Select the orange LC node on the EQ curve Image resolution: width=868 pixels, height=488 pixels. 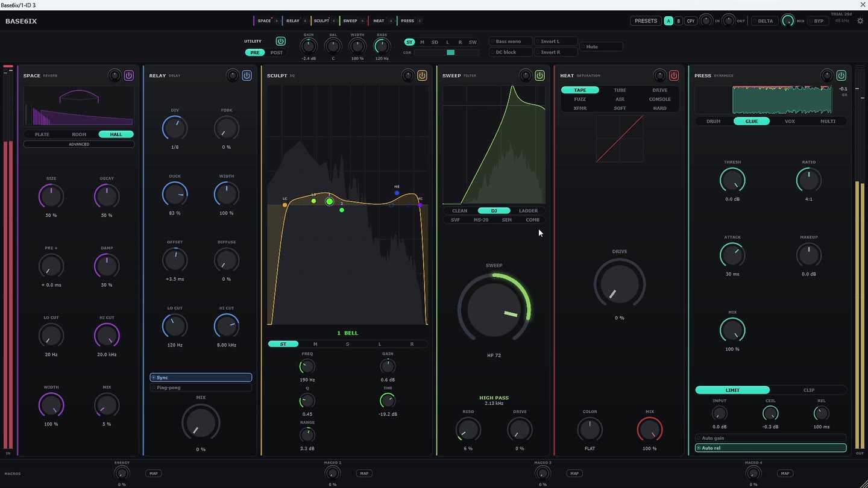[x=285, y=205]
